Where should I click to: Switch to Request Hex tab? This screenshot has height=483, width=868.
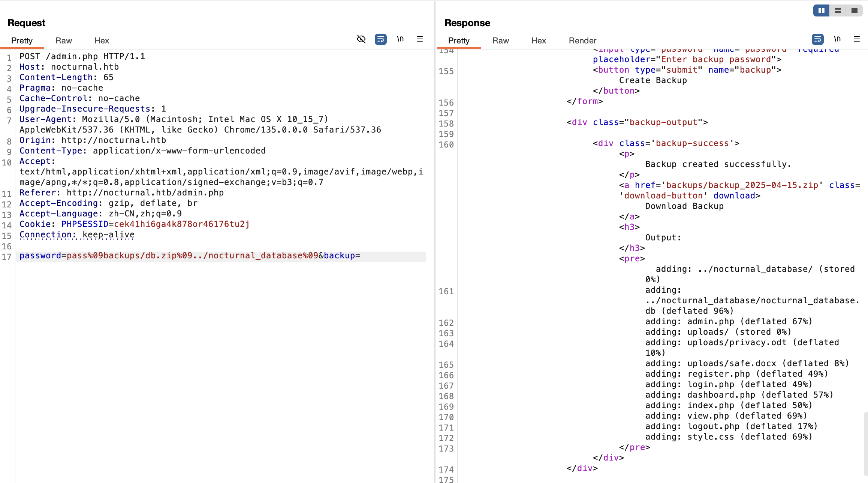tap(102, 40)
